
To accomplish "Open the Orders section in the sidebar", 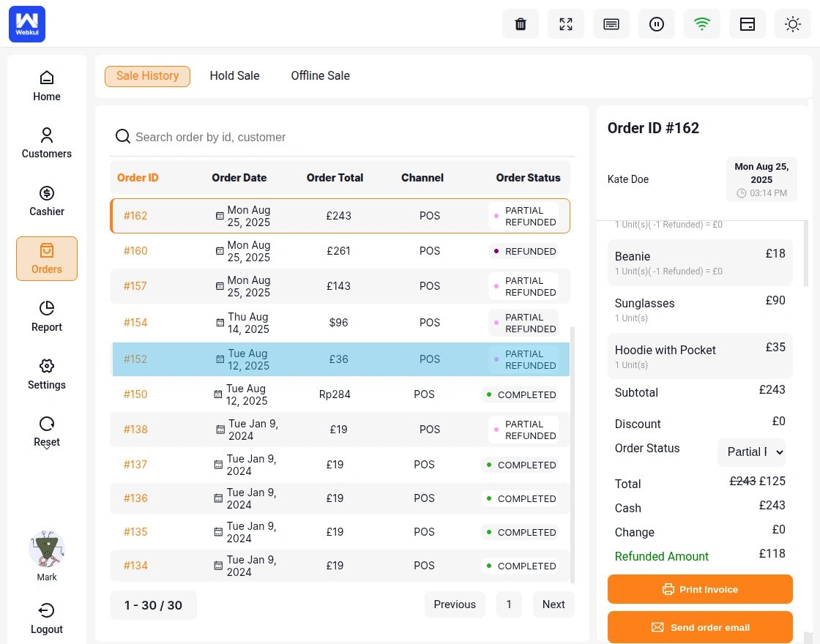I will tap(46, 258).
